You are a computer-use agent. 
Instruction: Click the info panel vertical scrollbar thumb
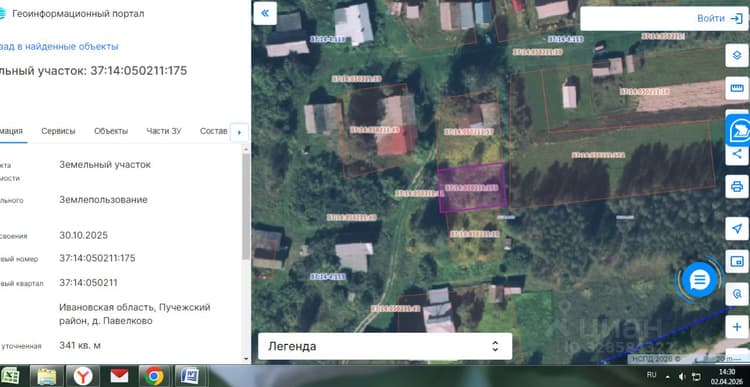coord(245,207)
